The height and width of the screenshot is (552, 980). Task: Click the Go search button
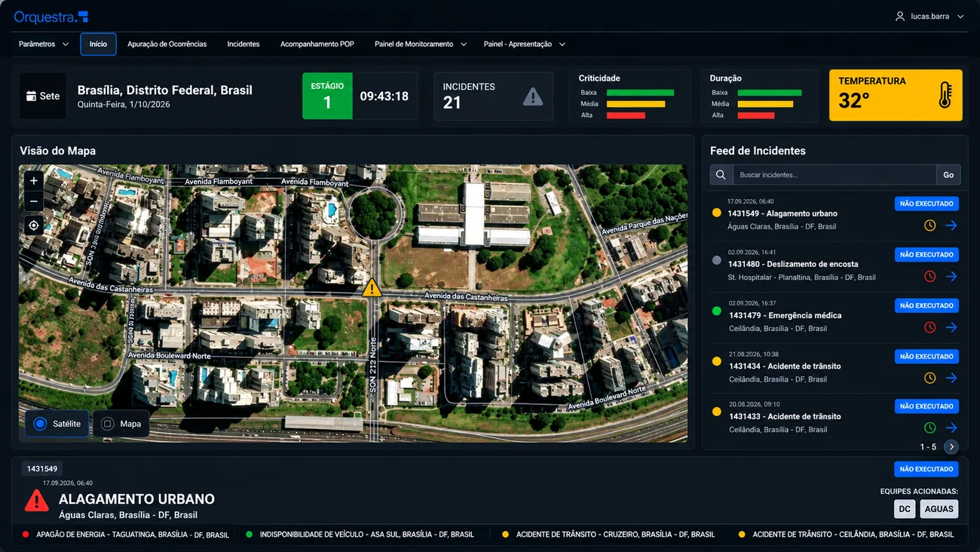(948, 175)
